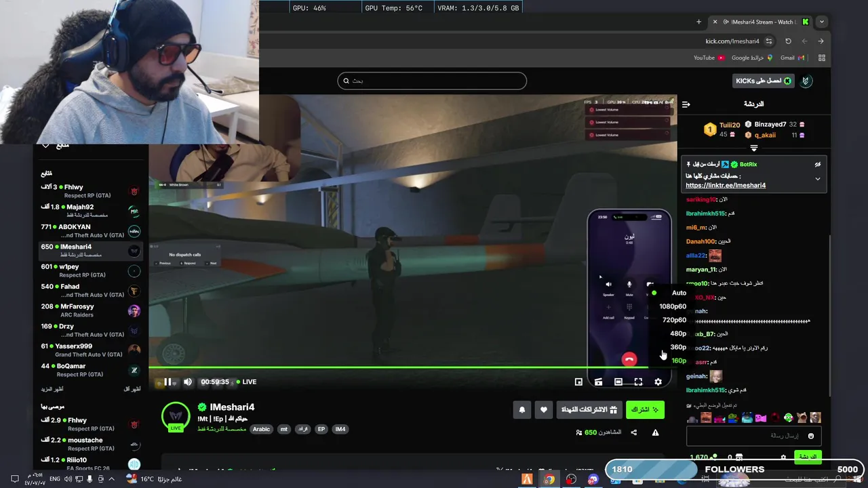This screenshot has width=868, height=488.
Task: Report stream via warning triangle icon
Action: point(655,432)
